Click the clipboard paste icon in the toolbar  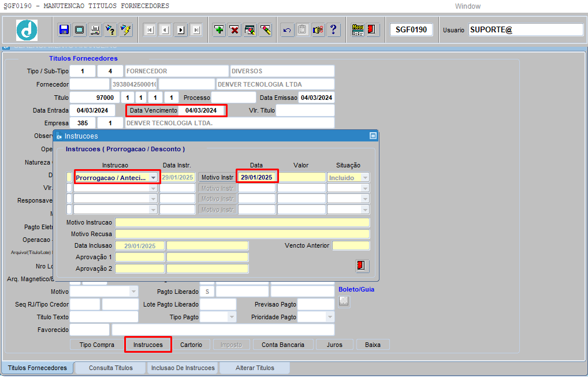(303, 30)
